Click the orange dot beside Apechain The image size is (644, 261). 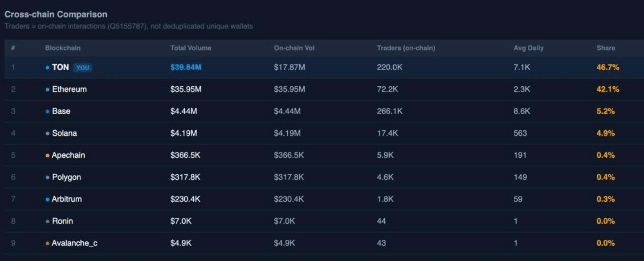[47, 156]
